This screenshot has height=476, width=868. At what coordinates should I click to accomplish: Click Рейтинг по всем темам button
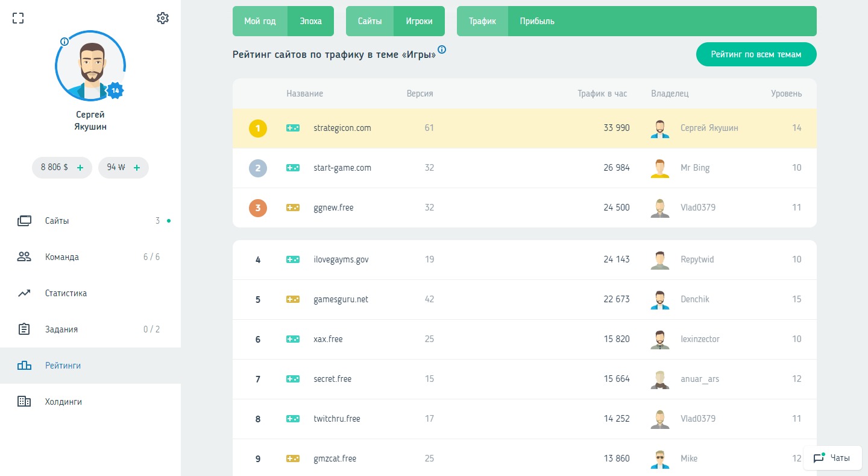756,54
